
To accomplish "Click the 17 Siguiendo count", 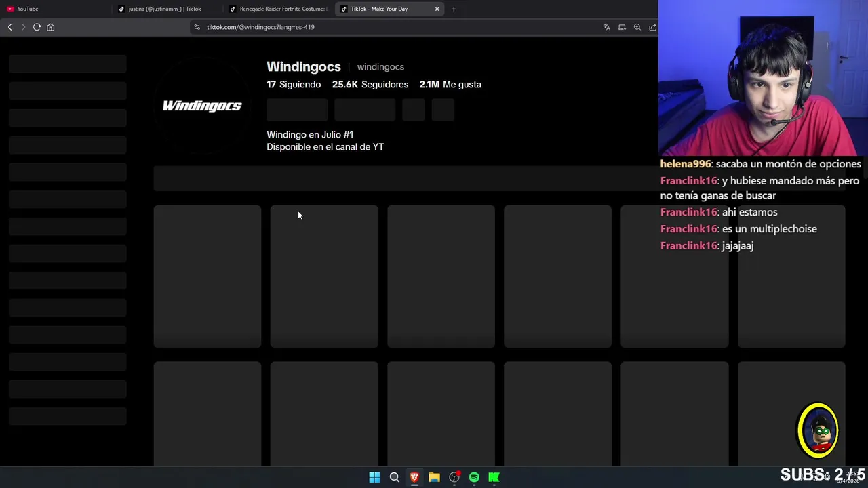I will point(294,84).
